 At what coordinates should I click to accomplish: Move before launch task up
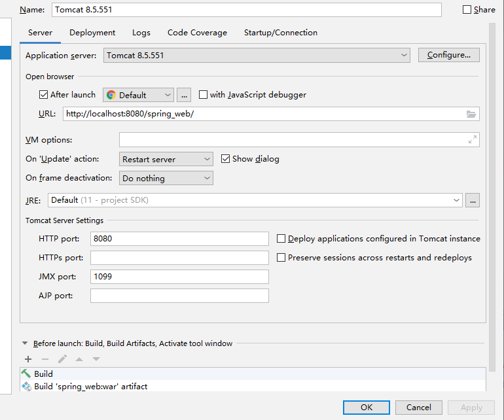point(79,359)
